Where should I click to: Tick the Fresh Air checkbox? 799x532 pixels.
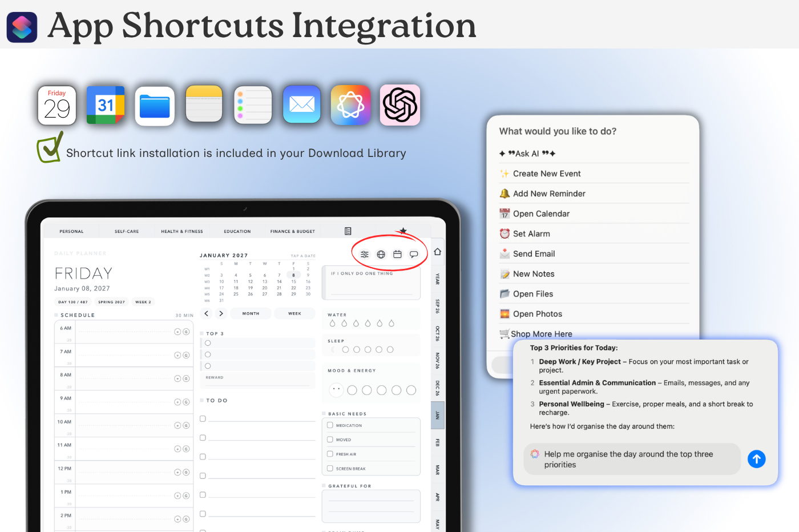pyautogui.click(x=330, y=454)
